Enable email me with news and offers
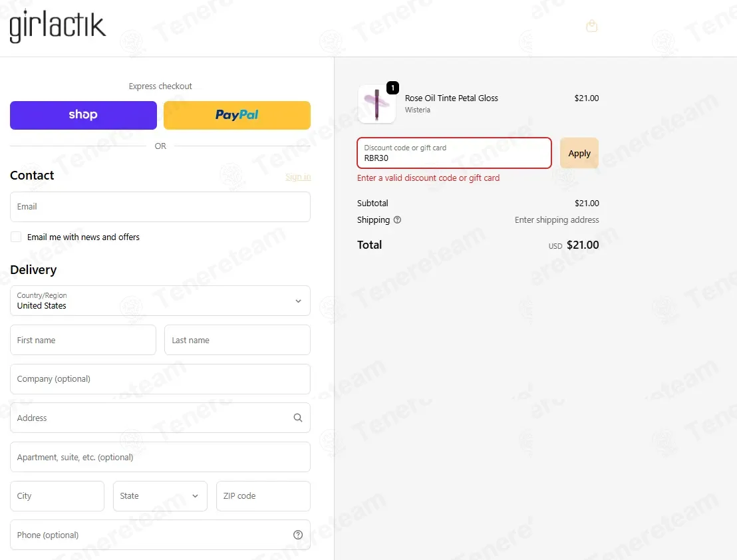 coord(16,237)
